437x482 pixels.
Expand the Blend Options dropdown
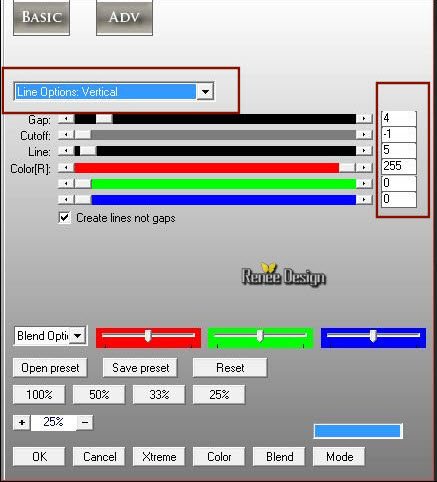click(78, 336)
